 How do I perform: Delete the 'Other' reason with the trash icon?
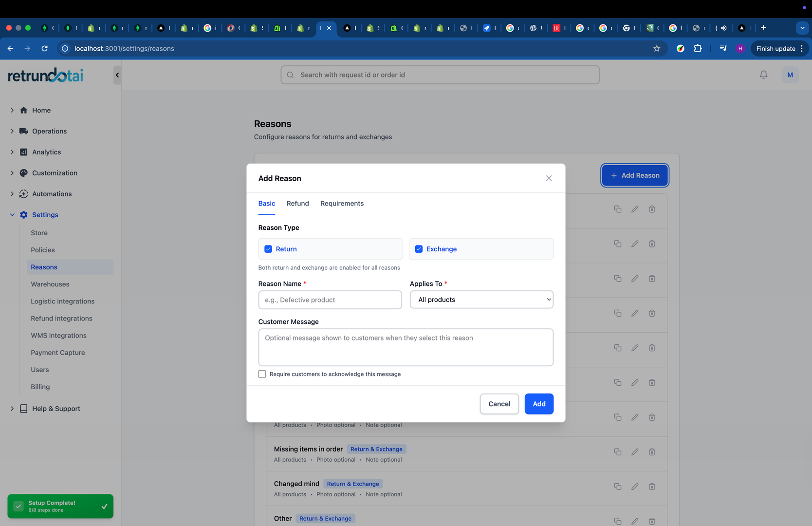tap(652, 521)
